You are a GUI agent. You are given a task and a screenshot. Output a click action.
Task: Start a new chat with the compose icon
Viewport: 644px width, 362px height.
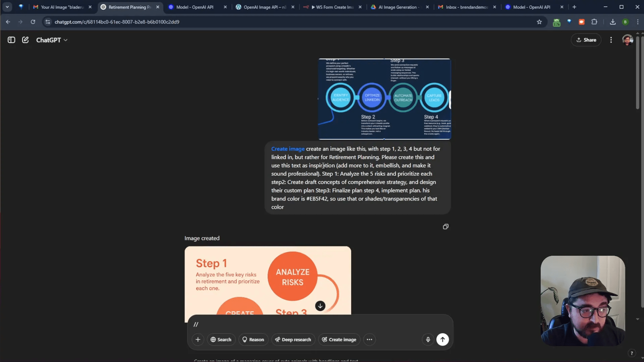[25, 40]
